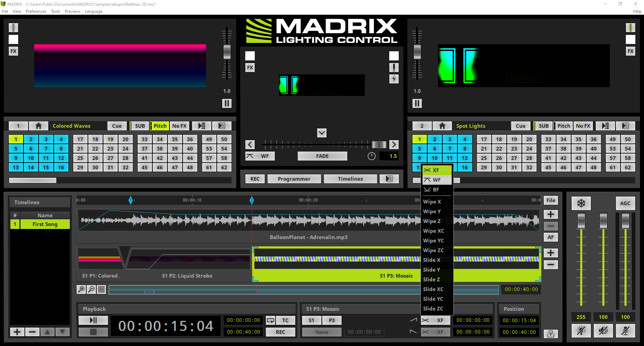Click the crossfader right arrow

[394, 145]
